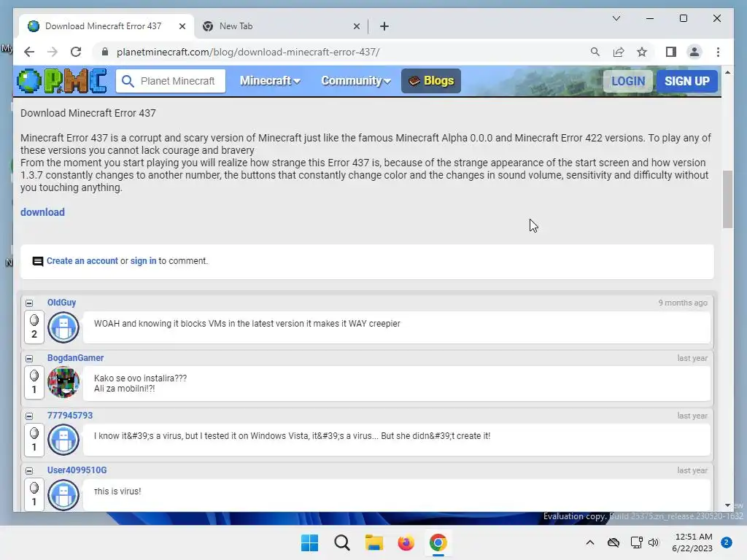This screenshot has width=747, height=560.
Task: Open the Community dropdown menu
Action: point(356,80)
